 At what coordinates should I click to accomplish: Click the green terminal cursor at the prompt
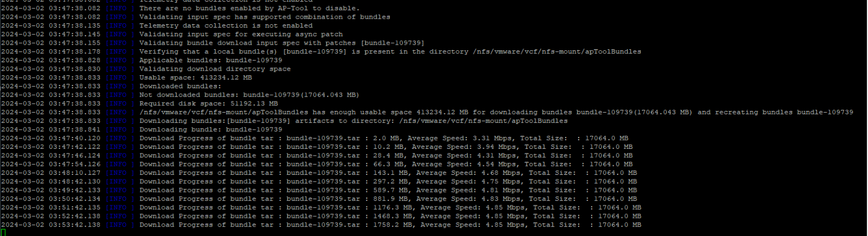(x=3, y=233)
